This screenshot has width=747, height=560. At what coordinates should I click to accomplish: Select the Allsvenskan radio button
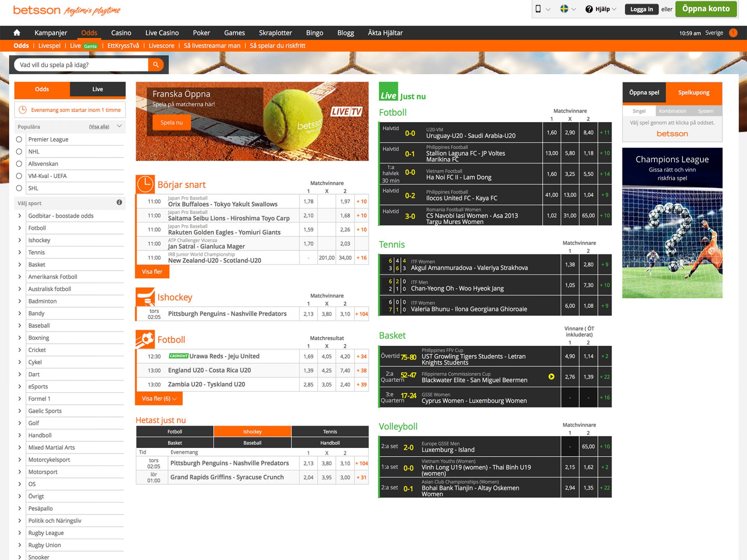pos(19,164)
